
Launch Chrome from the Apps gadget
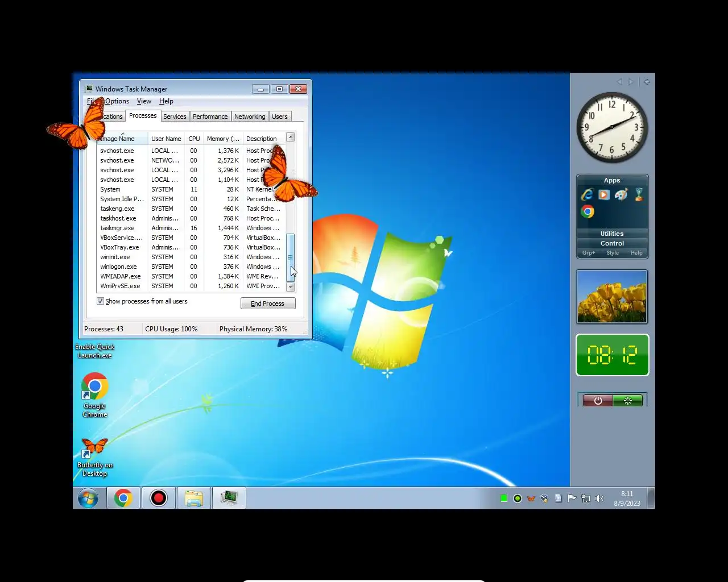[588, 211]
